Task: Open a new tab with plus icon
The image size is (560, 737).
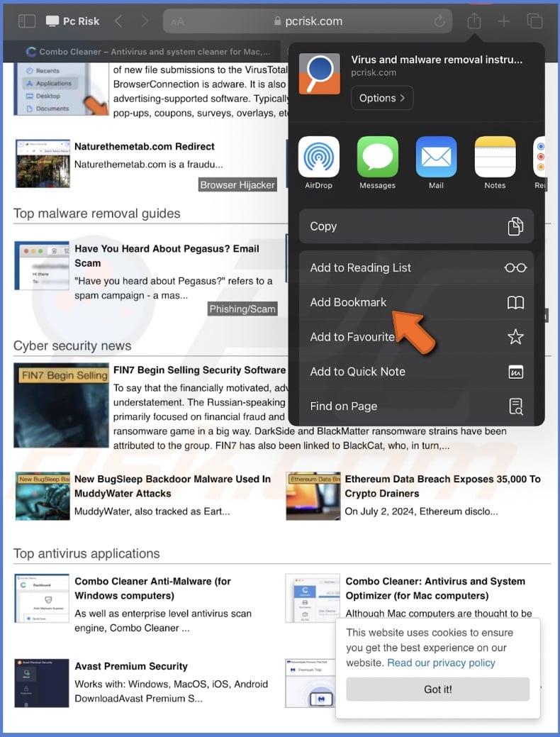Action: (x=504, y=21)
